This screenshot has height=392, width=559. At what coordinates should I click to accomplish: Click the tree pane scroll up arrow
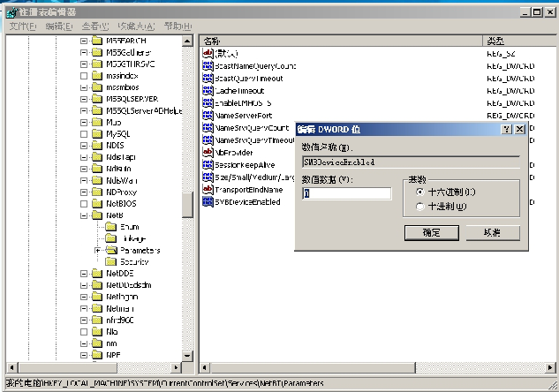pos(187,41)
